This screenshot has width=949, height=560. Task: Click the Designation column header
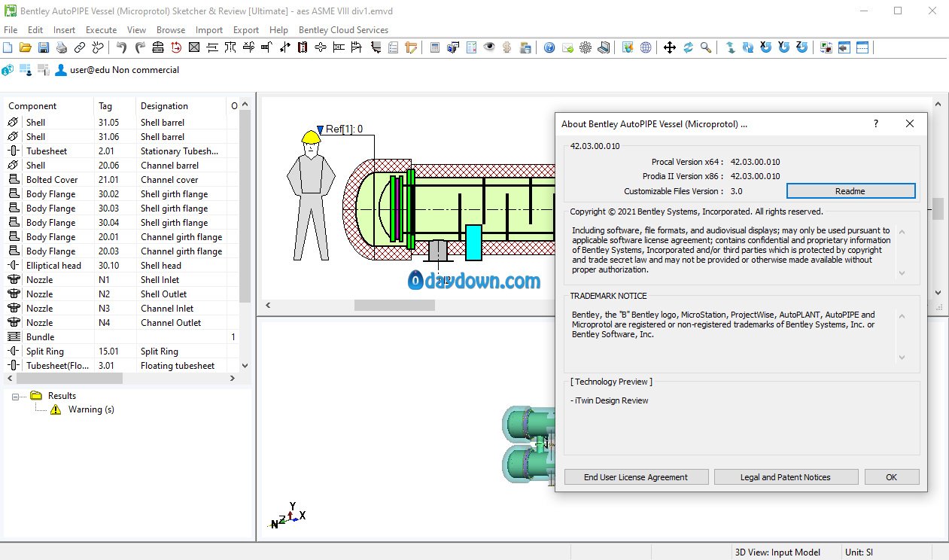tap(181, 106)
